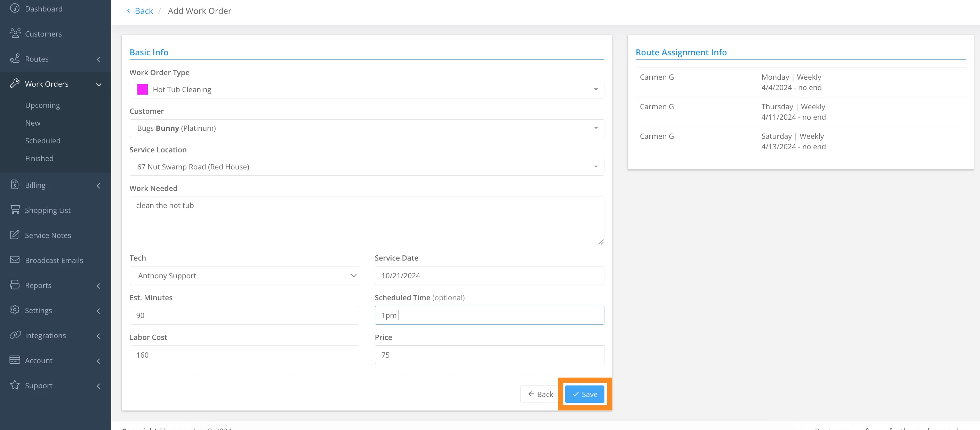
Task: Click the Reports printer icon
Action: pyautogui.click(x=15, y=285)
